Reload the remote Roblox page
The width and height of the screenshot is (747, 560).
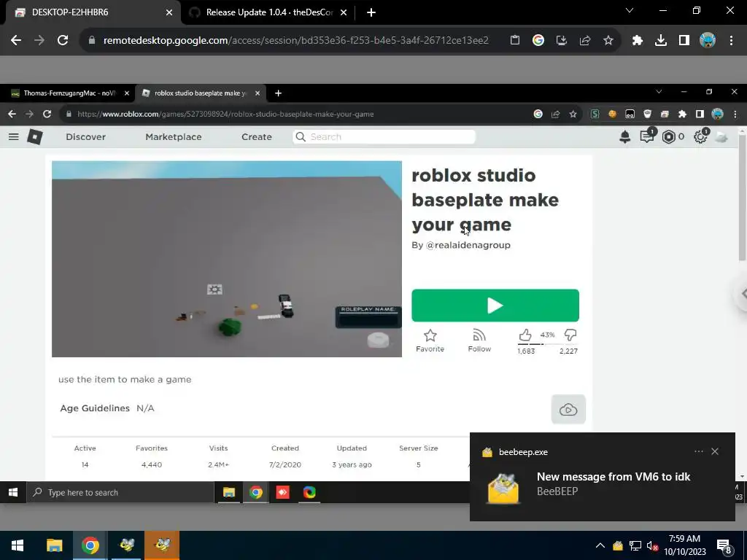[x=47, y=114]
